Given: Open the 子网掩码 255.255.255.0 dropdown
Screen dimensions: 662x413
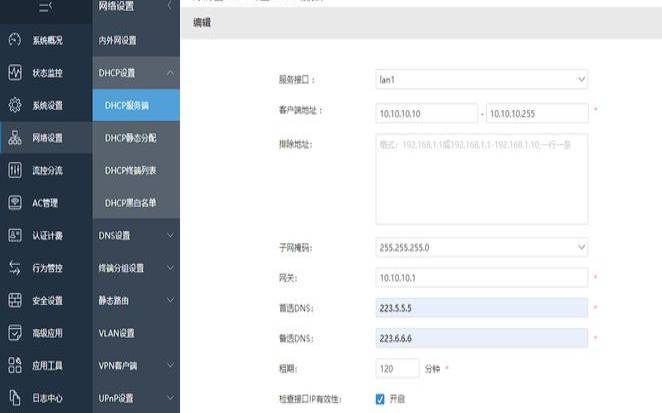Looking at the screenshot, I should click(x=481, y=247).
